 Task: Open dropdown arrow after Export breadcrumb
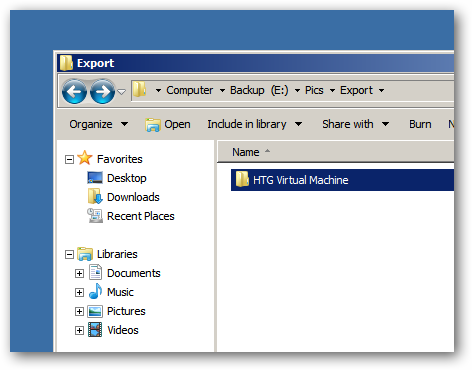click(x=381, y=90)
